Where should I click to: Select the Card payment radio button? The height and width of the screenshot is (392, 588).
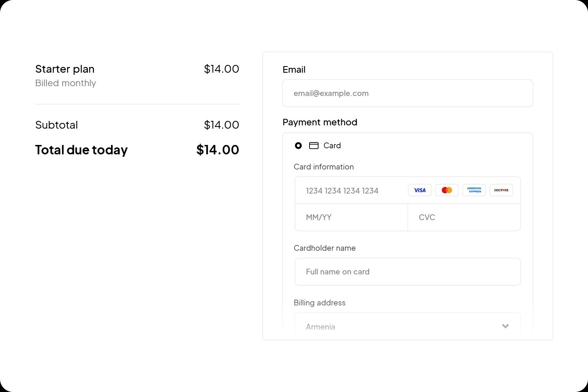coord(298,145)
